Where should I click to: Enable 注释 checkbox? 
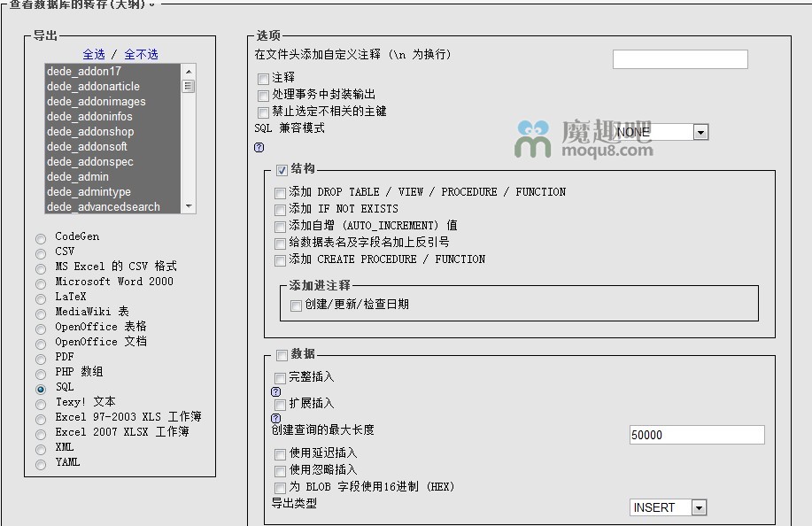263,79
